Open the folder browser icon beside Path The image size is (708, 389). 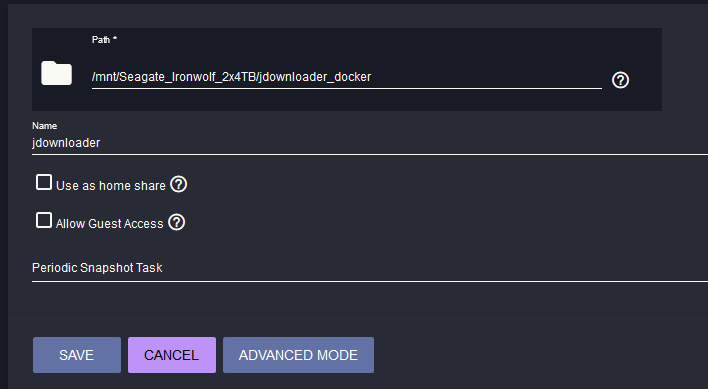tap(56, 73)
